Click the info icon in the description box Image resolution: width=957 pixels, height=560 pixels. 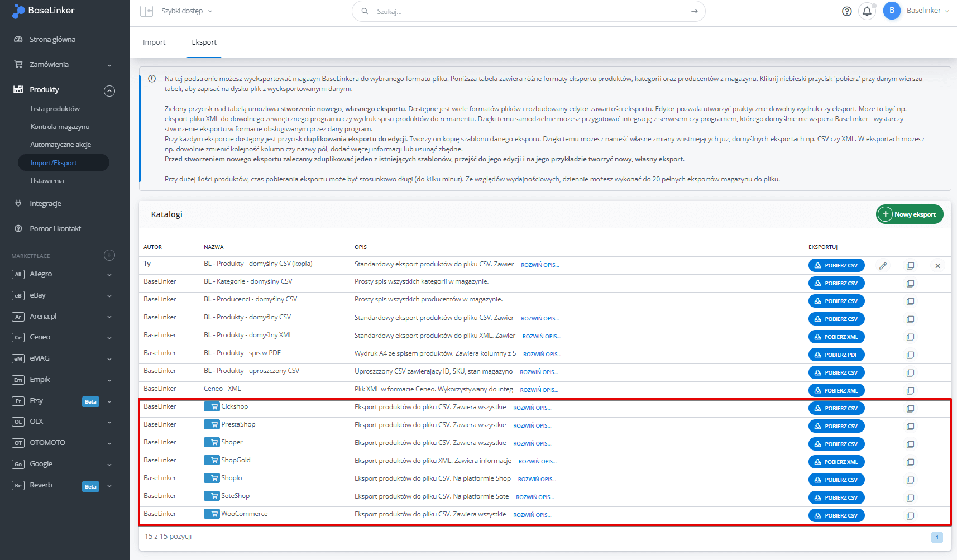click(x=152, y=79)
